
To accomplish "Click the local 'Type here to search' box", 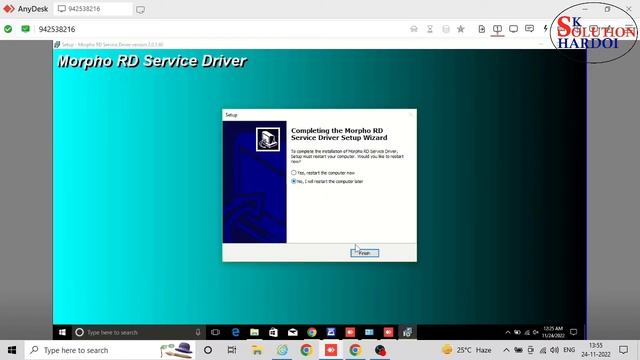I will 110,350.
